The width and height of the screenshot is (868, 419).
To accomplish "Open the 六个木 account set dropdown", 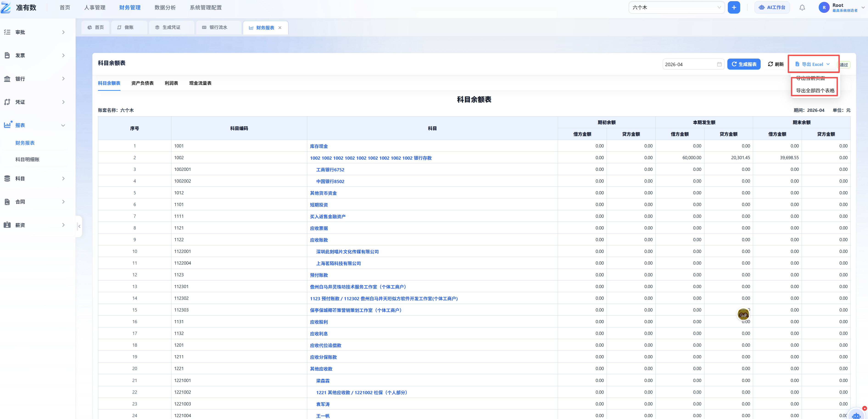I will (676, 7).
